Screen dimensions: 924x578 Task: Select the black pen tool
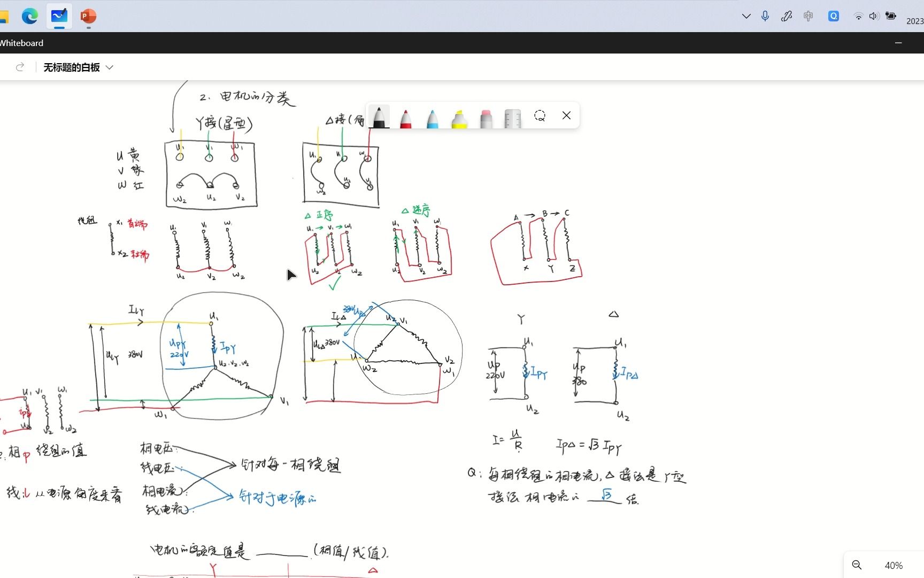coord(379,117)
